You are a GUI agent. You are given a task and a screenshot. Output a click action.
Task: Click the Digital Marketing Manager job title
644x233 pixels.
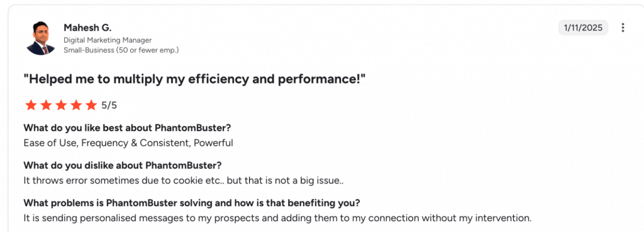click(108, 40)
